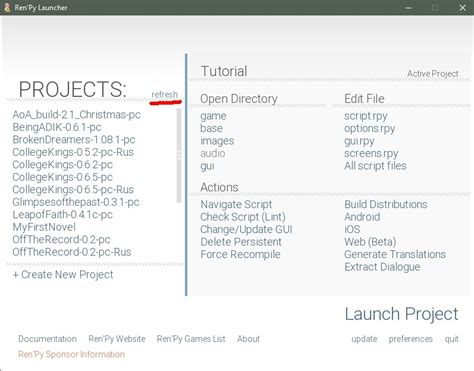Select BrokenDreamers-1.08.1-pc project
The image size is (474, 371).
[x=74, y=140]
